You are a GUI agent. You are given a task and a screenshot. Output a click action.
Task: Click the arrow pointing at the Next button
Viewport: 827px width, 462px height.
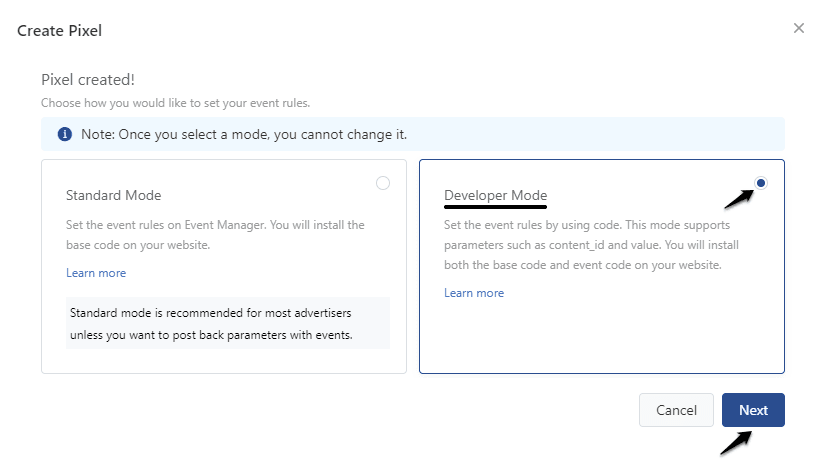pos(735,440)
